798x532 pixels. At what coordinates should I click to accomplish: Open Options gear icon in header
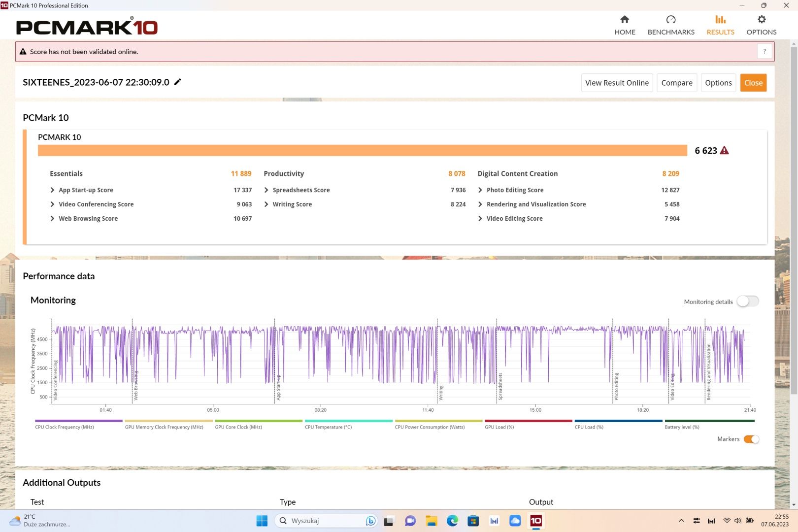point(762,20)
